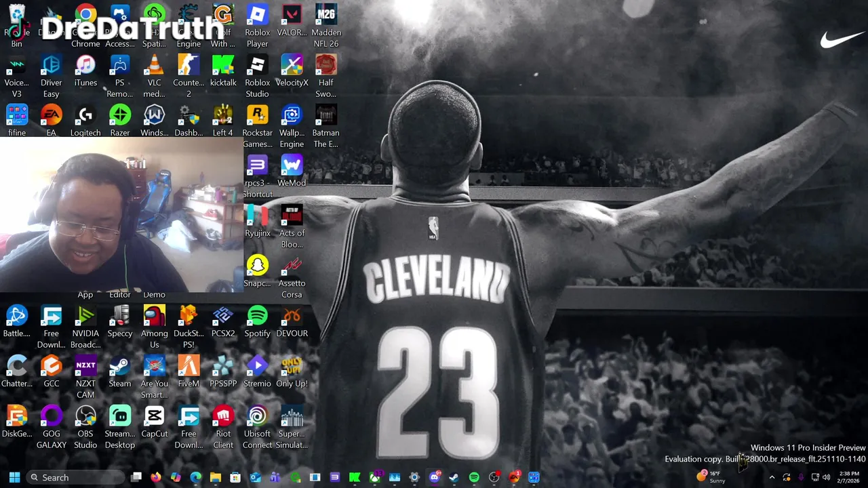868x488 pixels.
Task: Open the Roblox Player desktop icon
Action: (x=257, y=26)
